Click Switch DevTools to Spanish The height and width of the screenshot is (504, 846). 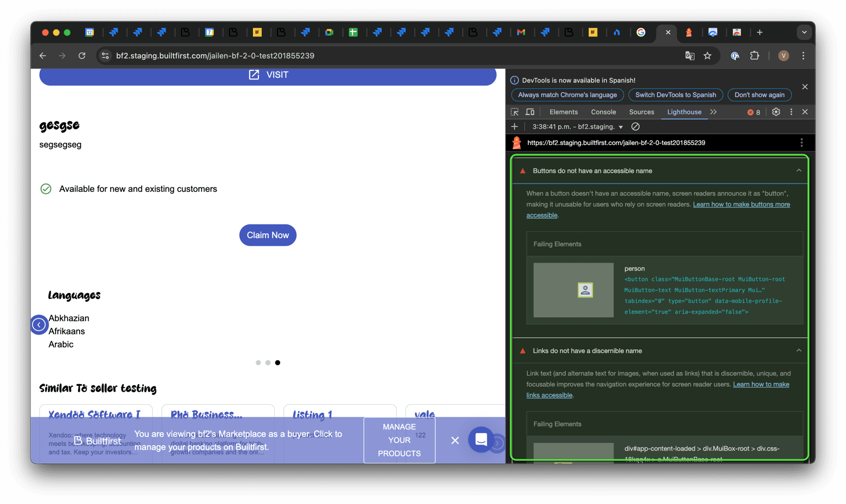[x=675, y=95]
